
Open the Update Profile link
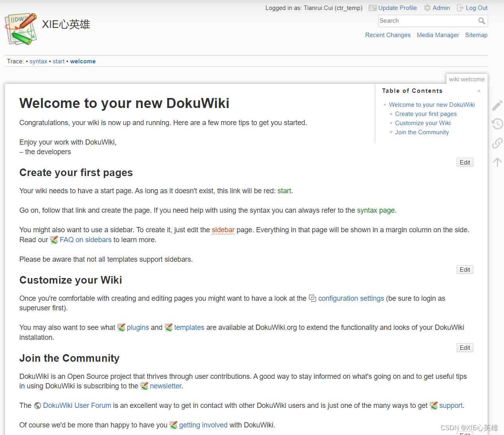pos(397,8)
